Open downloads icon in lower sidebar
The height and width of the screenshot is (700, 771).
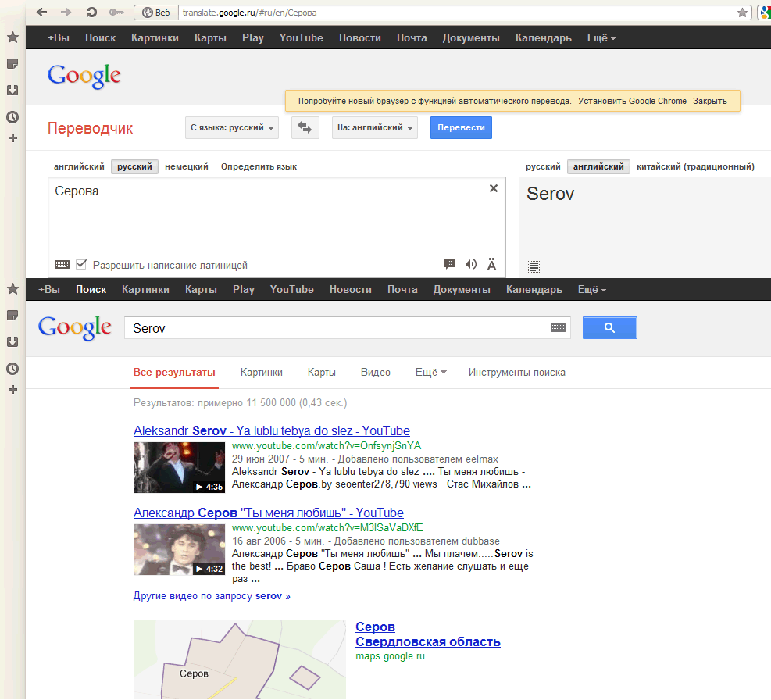click(x=12, y=341)
